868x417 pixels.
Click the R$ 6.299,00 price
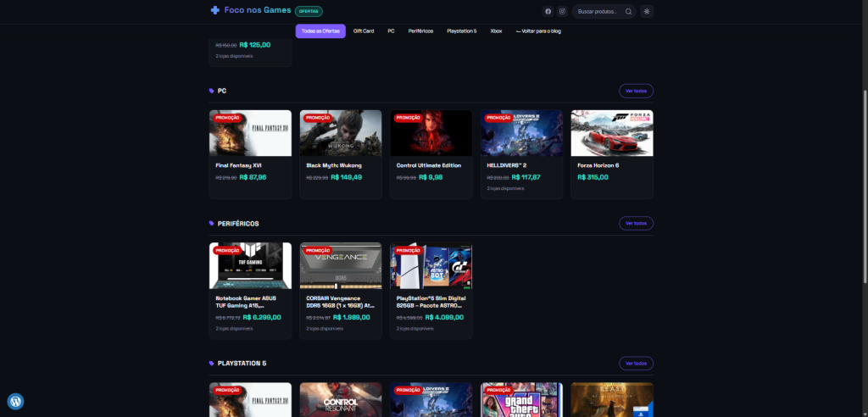pyautogui.click(x=262, y=317)
